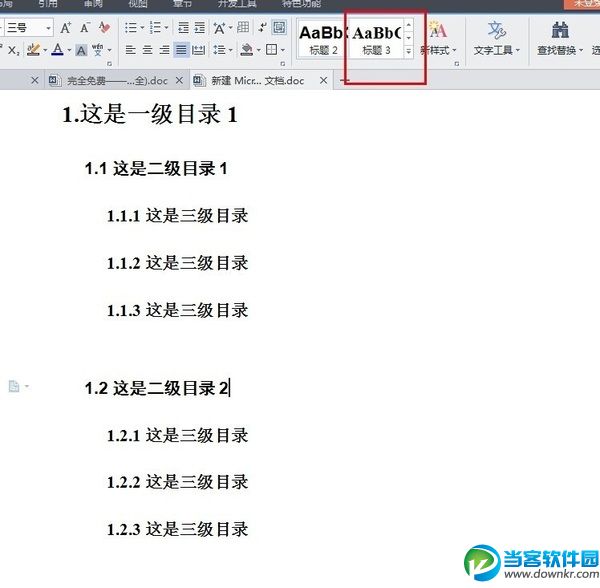600x588 pixels.
Task: Open the 开发工具 ribbon tab
Action: pos(237,4)
